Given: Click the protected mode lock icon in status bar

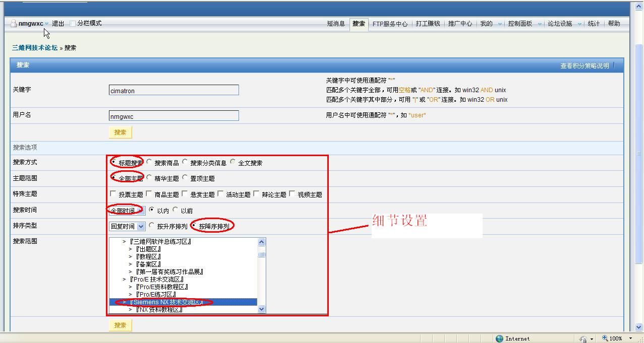Looking at the screenshot, I should coord(583,338).
